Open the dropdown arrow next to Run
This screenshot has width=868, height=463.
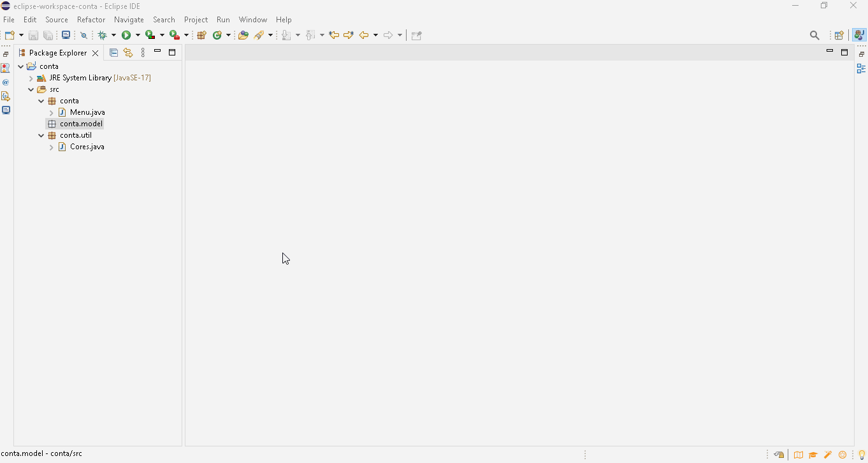(136, 35)
